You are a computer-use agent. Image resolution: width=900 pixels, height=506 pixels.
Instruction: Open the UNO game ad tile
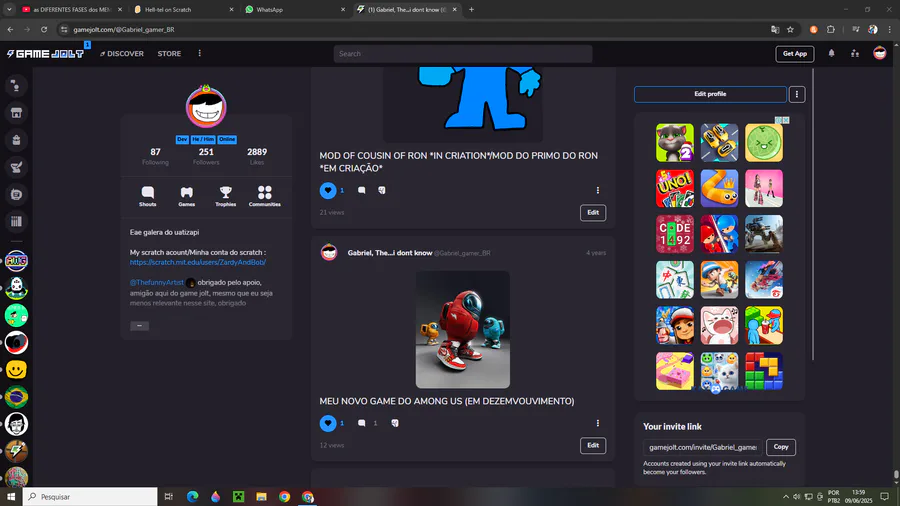pos(674,188)
